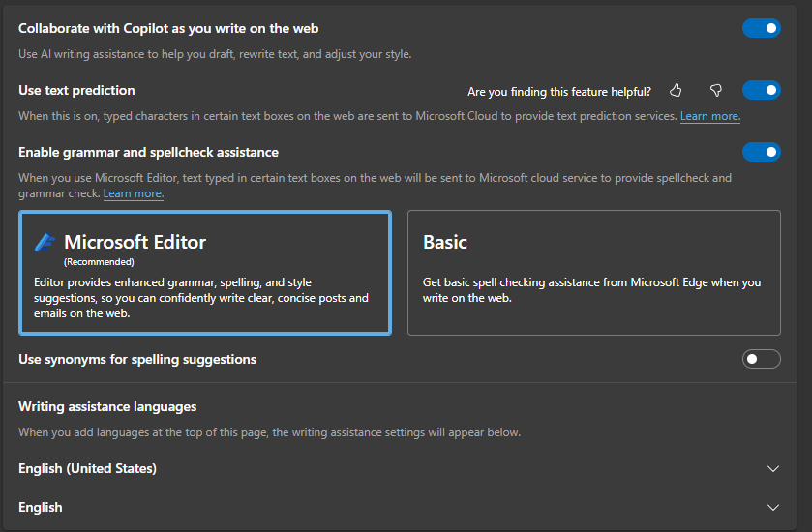
Task: Click the Microsoft Editor pen logo icon
Action: (45, 242)
